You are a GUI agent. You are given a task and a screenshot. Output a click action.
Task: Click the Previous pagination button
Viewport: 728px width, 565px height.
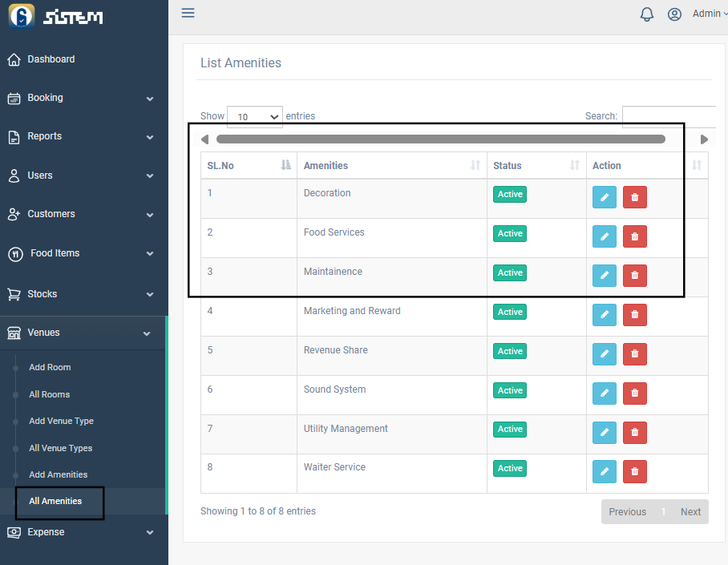[627, 511]
